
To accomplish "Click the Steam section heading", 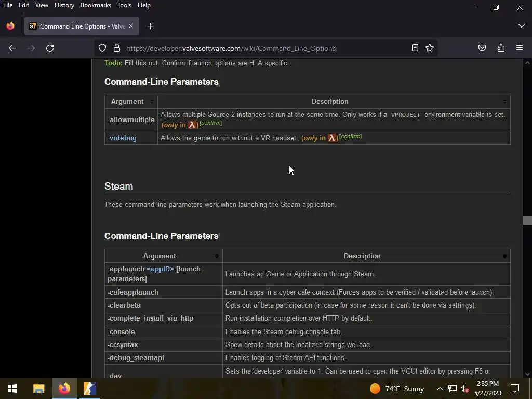I will pos(119,187).
